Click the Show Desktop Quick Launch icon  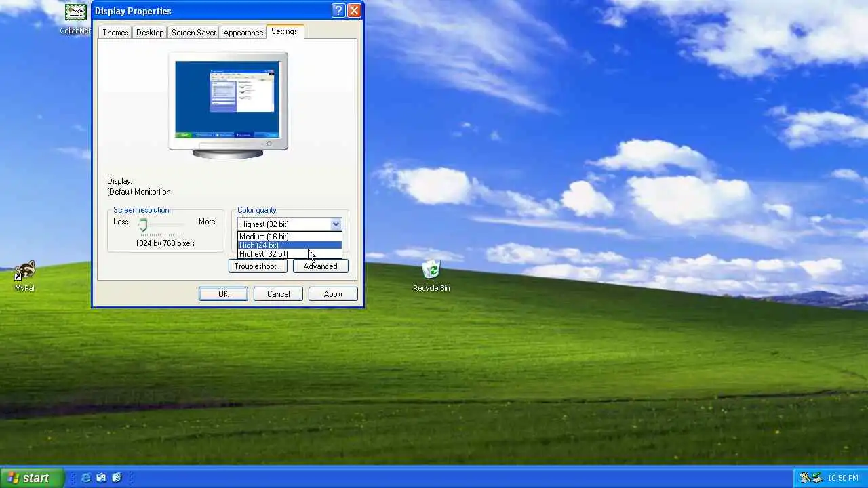[117, 478]
